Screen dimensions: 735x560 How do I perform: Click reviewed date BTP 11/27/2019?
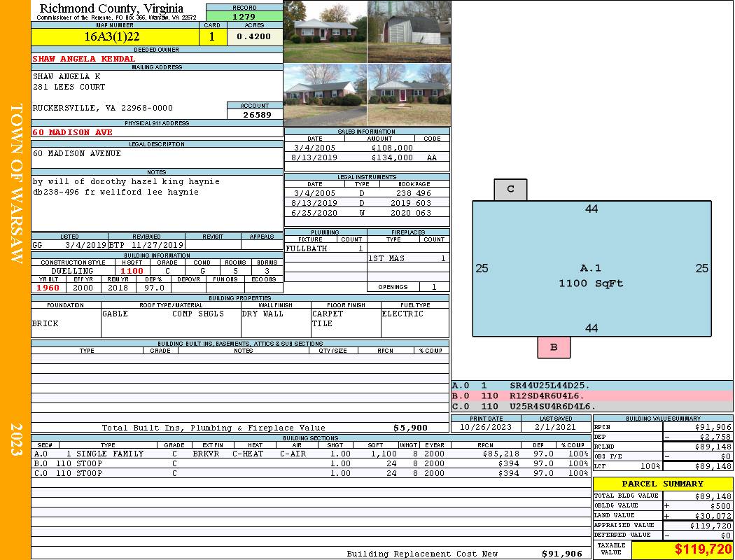[146, 245]
